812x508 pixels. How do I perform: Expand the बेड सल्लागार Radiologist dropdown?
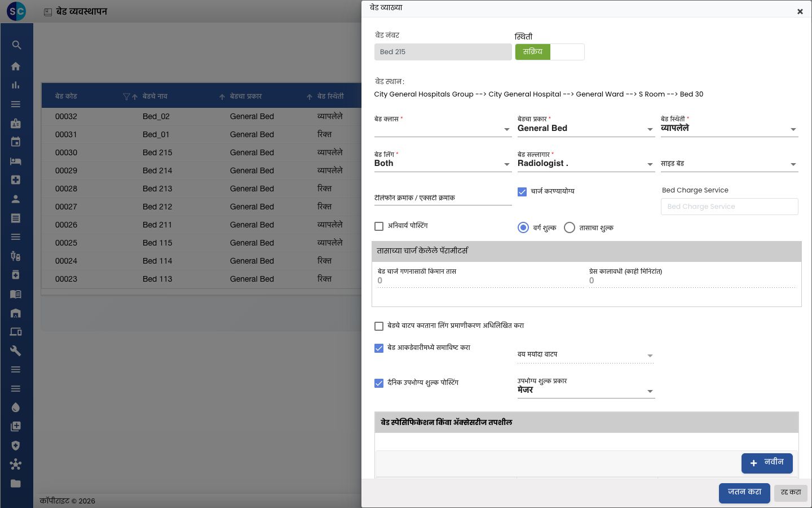[586, 164]
